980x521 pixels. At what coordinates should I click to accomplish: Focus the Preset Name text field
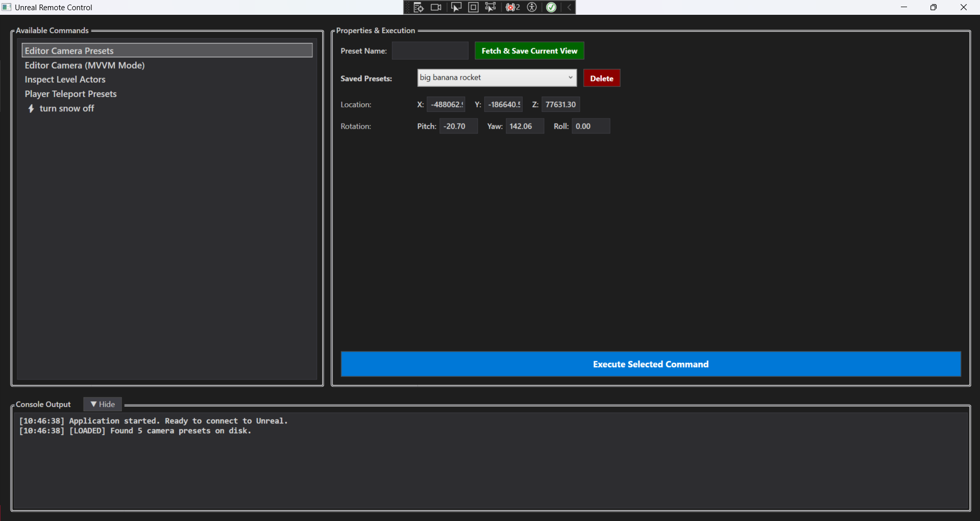pos(430,51)
